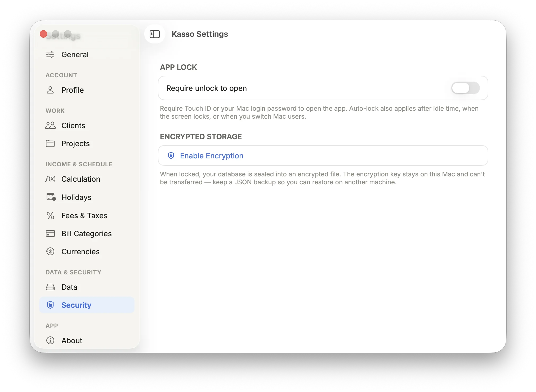Click the Holidays calendar icon
Viewport: 536px width, 392px height.
(x=51, y=197)
